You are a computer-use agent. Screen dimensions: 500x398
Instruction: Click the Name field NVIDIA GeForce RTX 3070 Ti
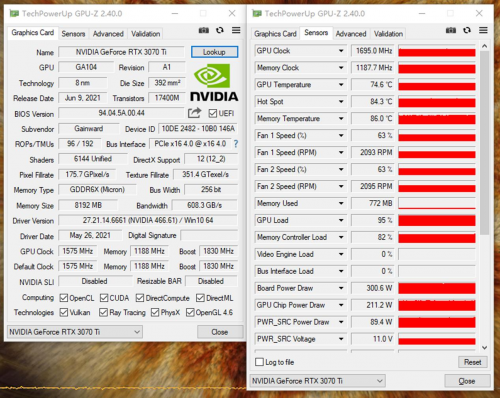121,52
